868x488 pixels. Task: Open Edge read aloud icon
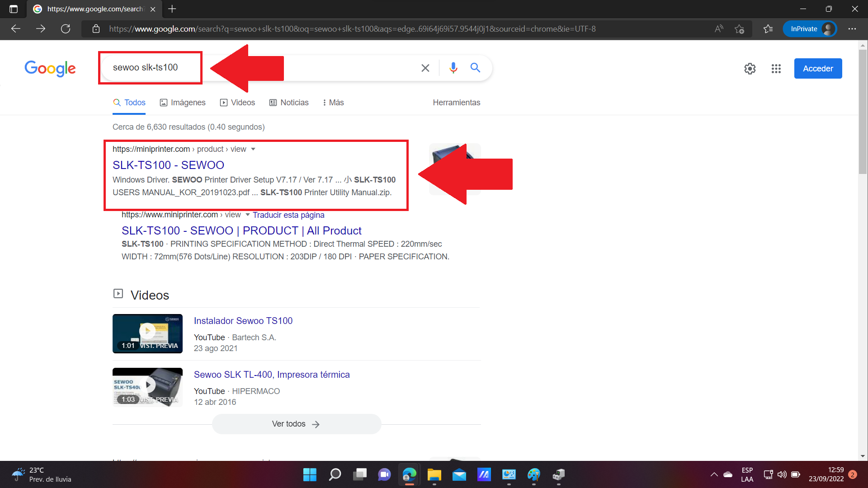pyautogui.click(x=719, y=29)
